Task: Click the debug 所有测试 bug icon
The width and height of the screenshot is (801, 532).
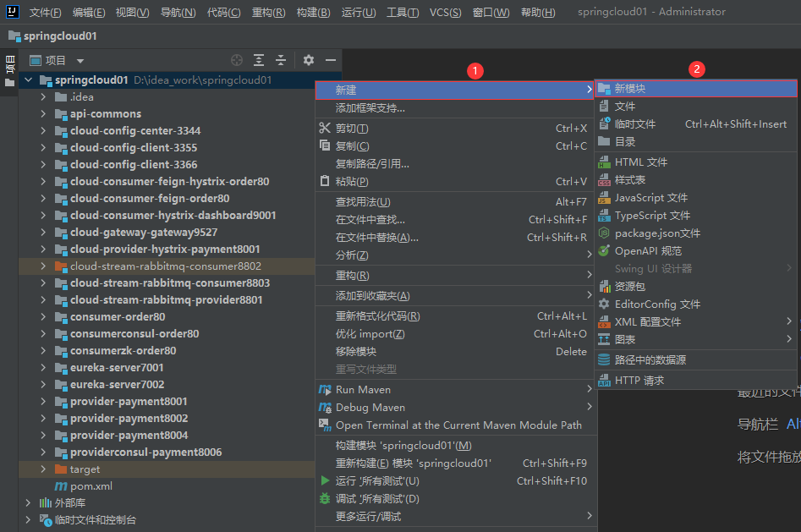Action: click(325, 499)
